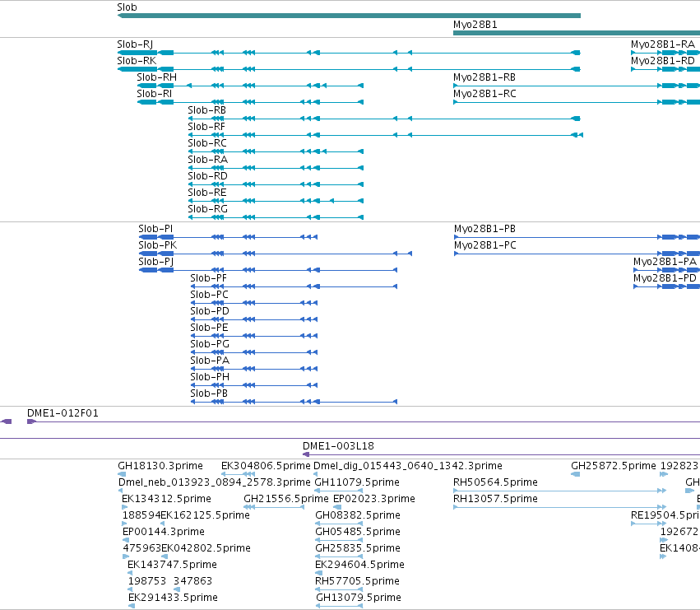
Task: Click the Myo28B1 gene label
Action: pos(475,25)
